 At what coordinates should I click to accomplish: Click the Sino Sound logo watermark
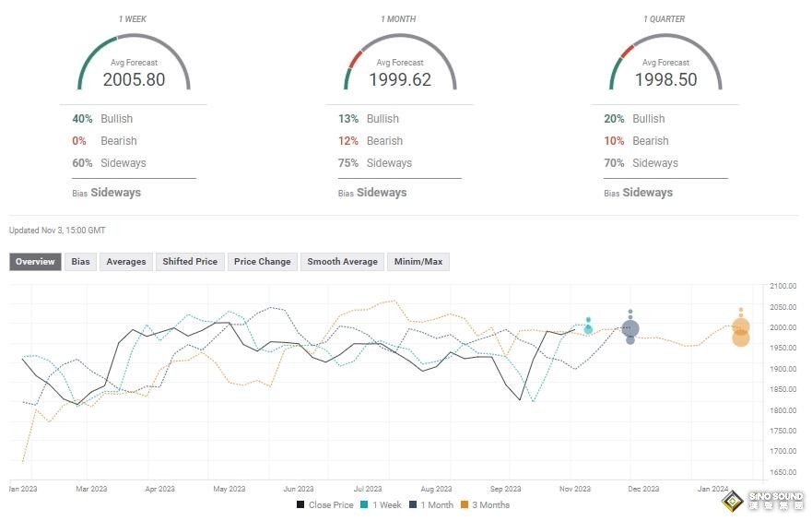pos(761,501)
